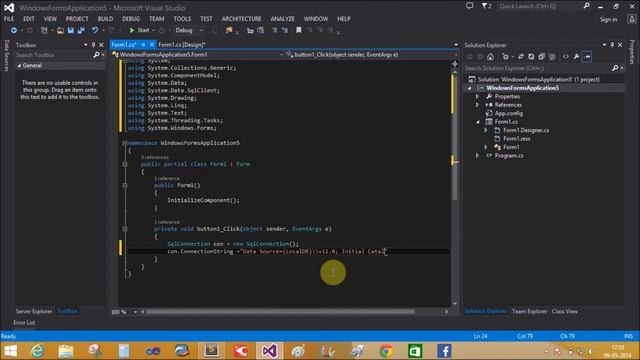This screenshot has width=640, height=360.
Task: Toggle Preview Selected Items in Solution Explorer
Action: pos(587,57)
